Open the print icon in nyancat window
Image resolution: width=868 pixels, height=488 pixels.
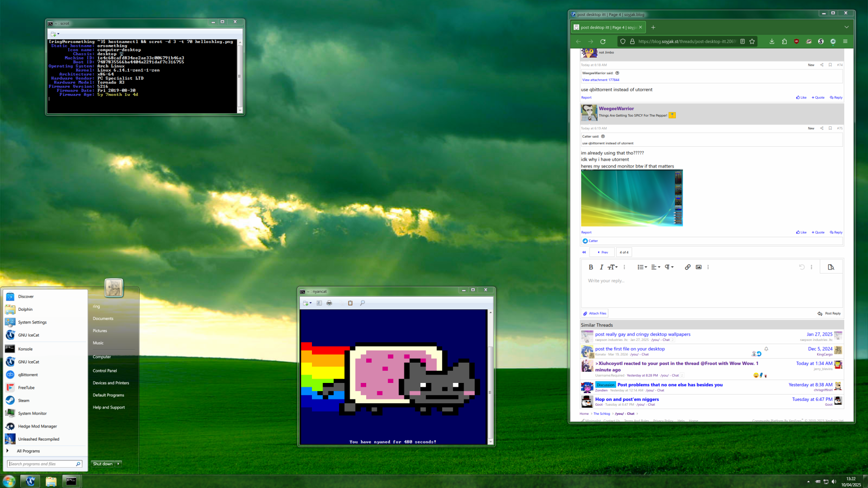tap(329, 303)
